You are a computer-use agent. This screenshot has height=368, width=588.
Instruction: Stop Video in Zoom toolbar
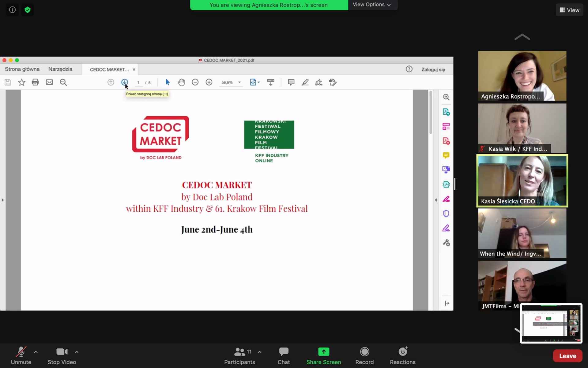[x=62, y=356]
